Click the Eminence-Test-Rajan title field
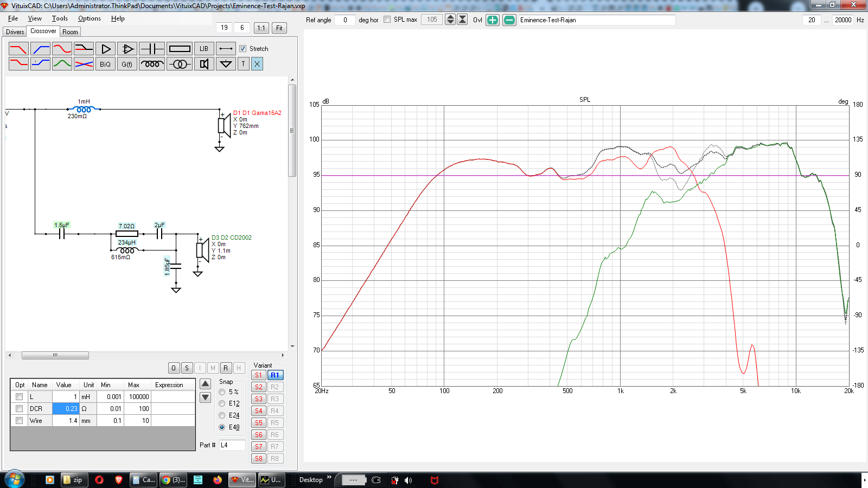Screen dimensions: 868x488 [x=597, y=20]
